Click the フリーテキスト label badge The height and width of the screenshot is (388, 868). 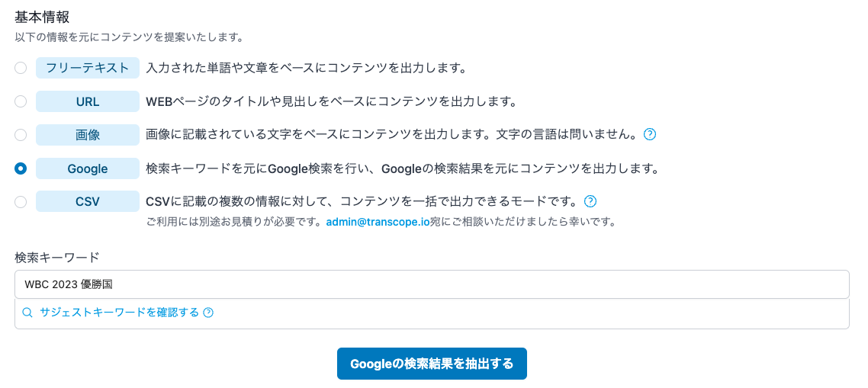coord(88,68)
